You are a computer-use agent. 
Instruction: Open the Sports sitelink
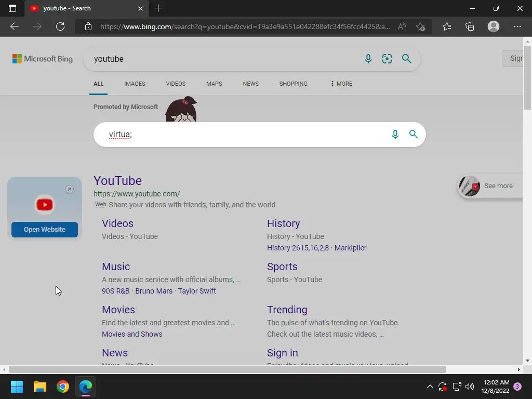(282, 267)
